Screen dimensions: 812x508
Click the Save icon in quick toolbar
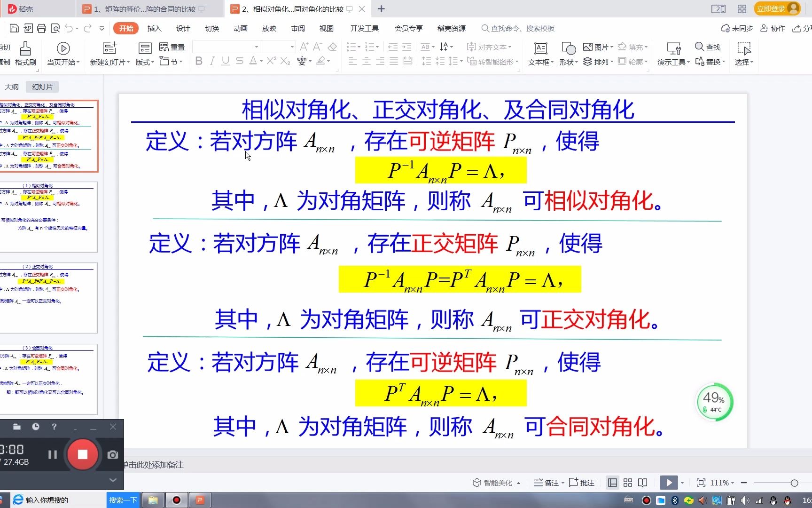[14, 28]
